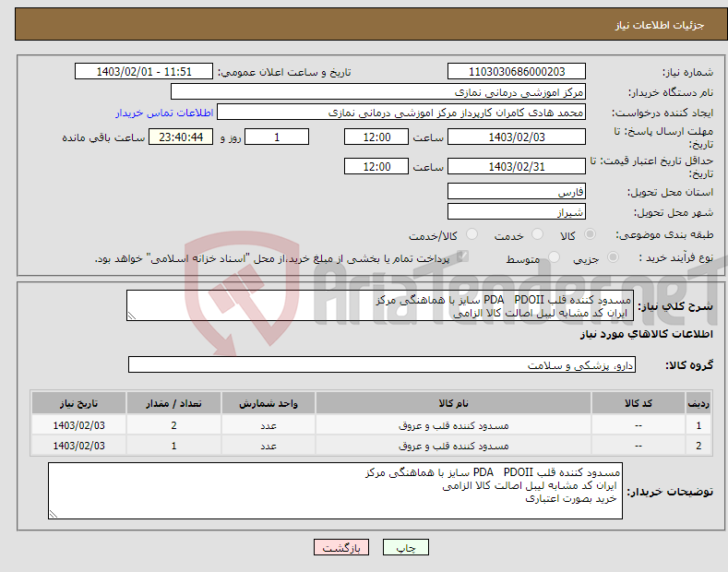The height and width of the screenshot is (572, 728).
Task: Select the متوسط purchase type radio
Action: point(554,257)
